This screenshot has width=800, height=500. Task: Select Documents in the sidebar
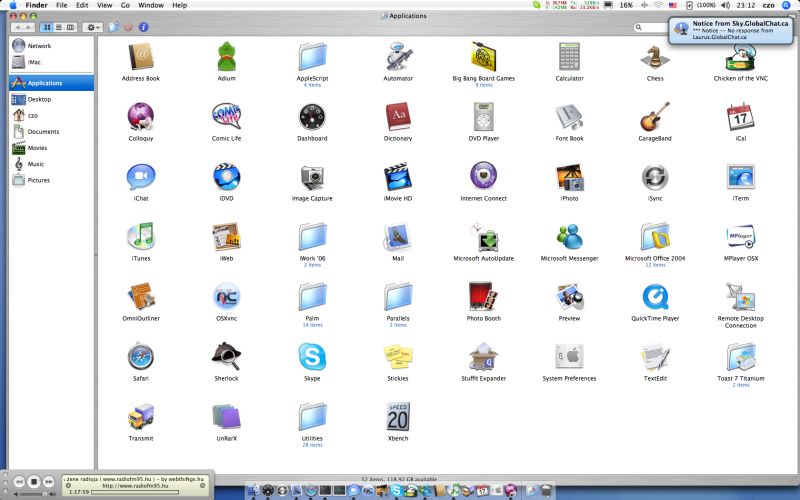click(x=52, y=132)
